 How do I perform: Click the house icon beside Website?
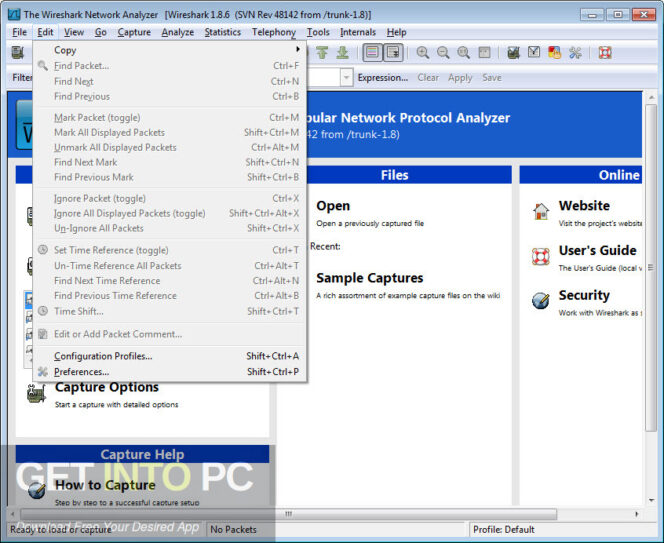541,211
